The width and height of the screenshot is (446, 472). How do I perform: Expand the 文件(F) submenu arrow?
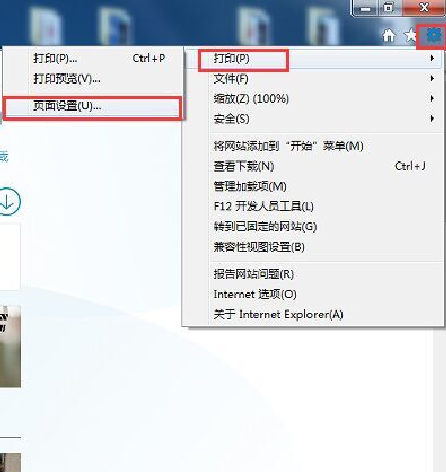click(432, 79)
